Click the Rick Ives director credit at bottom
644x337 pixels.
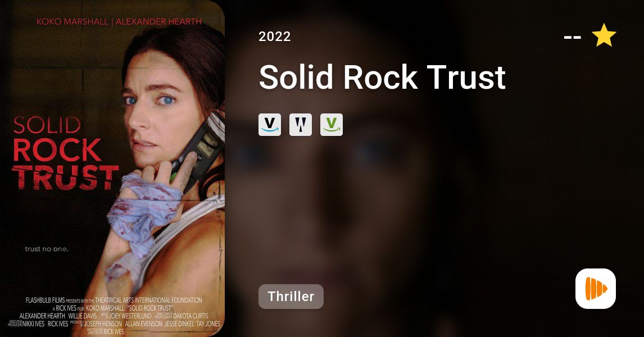(x=114, y=331)
